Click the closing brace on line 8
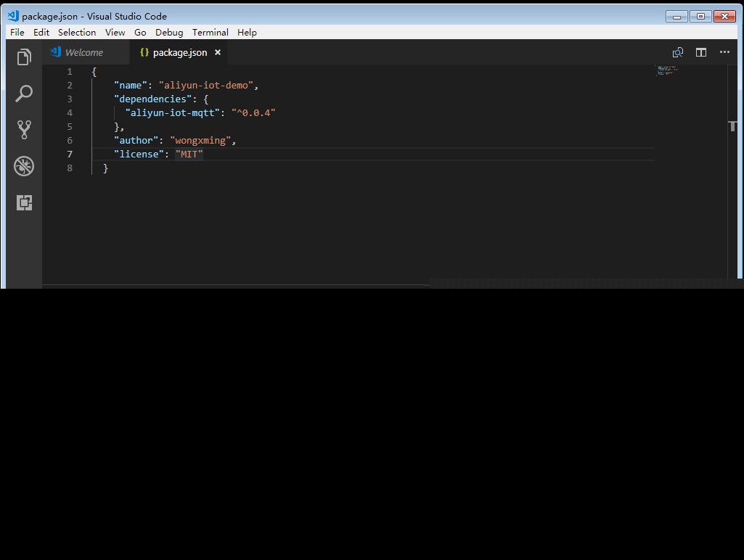Image resolution: width=744 pixels, height=560 pixels. tap(105, 168)
